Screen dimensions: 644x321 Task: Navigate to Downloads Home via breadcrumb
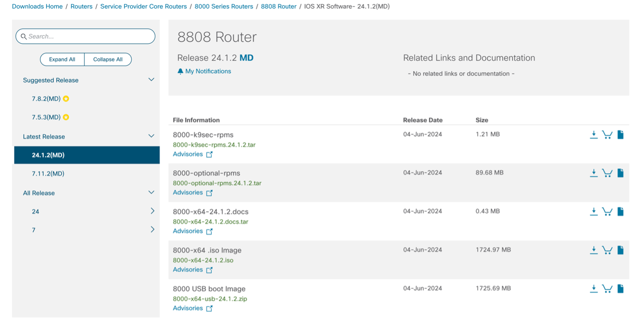tap(37, 6)
